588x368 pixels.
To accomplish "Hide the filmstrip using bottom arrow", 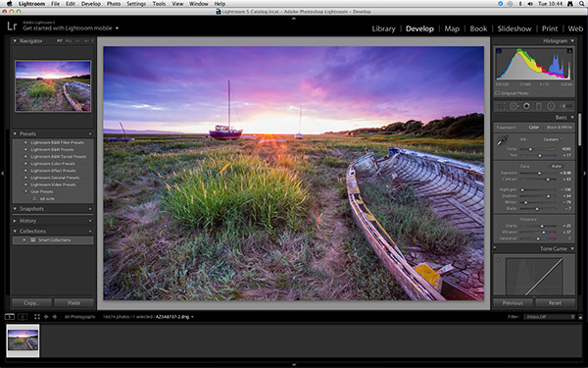I will pyautogui.click(x=294, y=365).
